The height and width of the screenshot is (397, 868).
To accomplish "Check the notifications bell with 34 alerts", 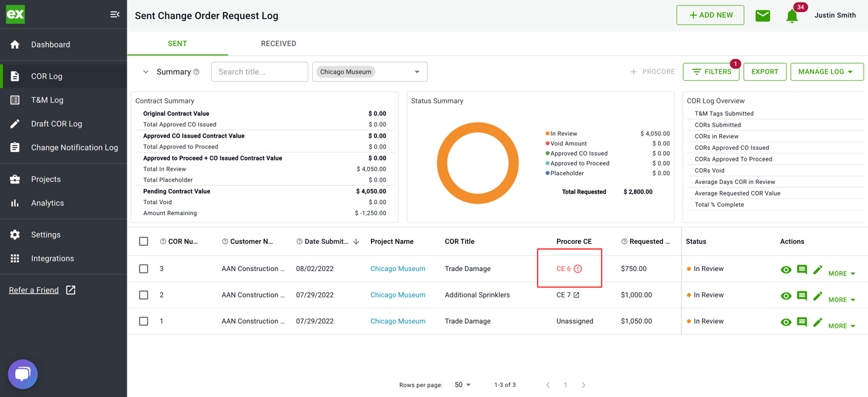I will point(792,16).
